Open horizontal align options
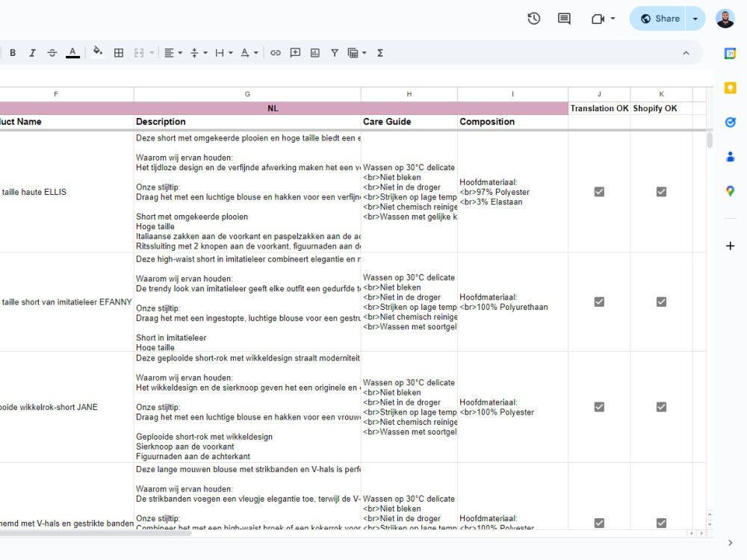This screenshot has width=747, height=560. coord(173,53)
